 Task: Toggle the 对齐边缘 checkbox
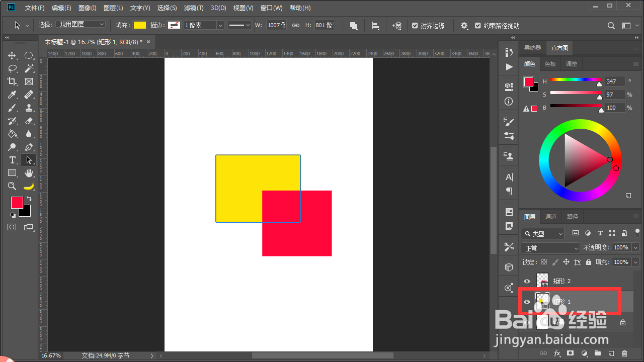point(415,26)
